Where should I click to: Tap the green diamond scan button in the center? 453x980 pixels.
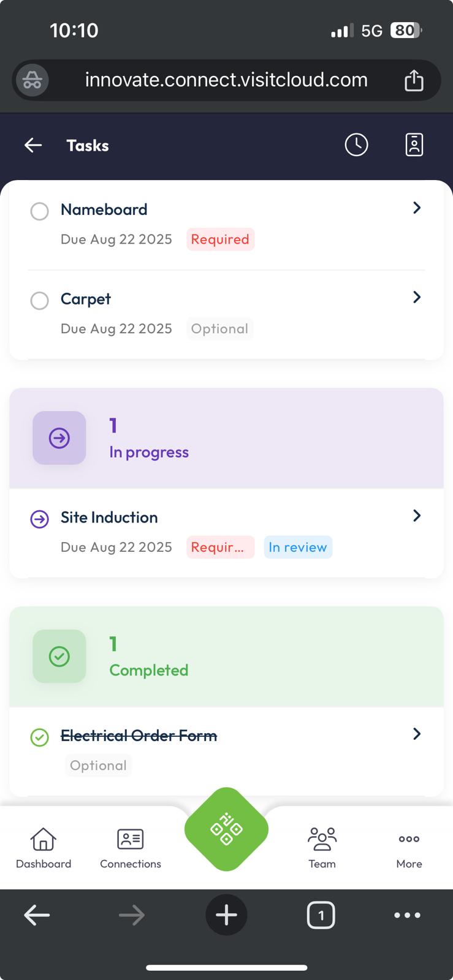point(226,828)
